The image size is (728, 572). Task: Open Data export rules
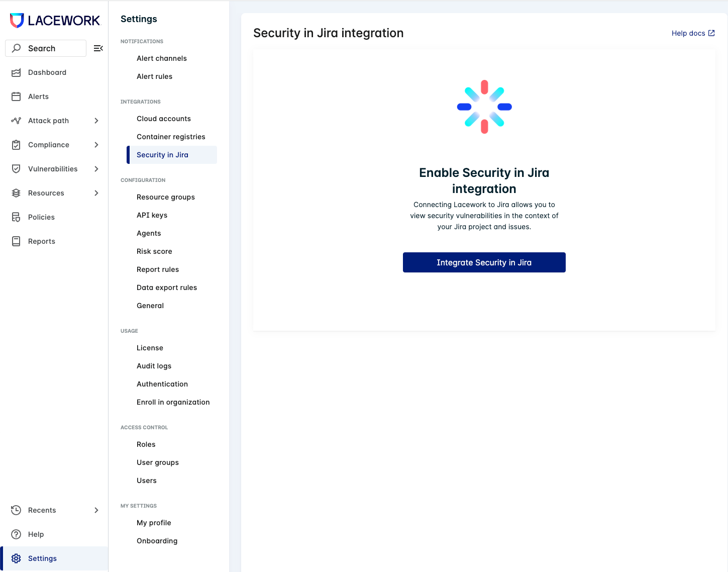pyautogui.click(x=167, y=288)
